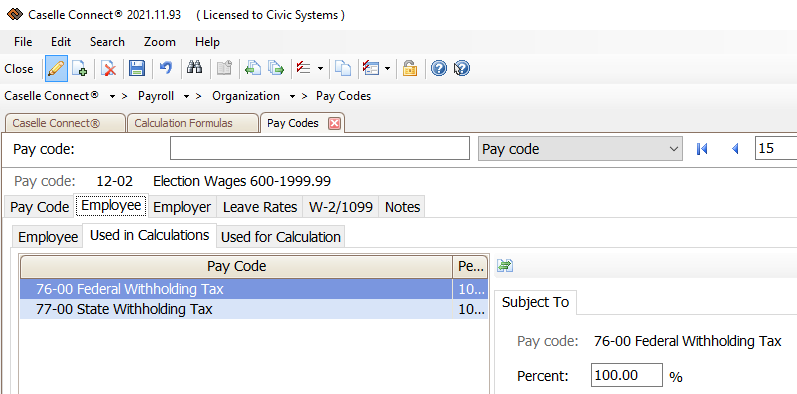The width and height of the screenshot is (797, 394).
Task: Click the context help pointer question icon
Action: 462,68
